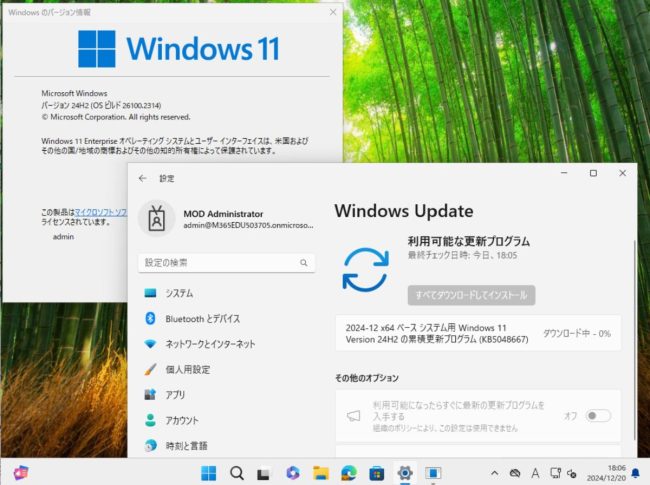Click the IME input mode A indicator

(535, 473)
